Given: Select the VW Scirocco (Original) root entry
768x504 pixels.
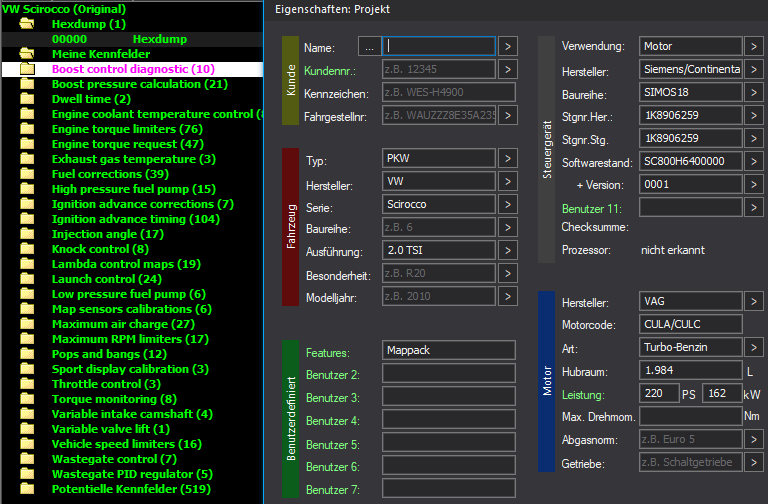Looking at the screenshot, I should click(64, 9).
